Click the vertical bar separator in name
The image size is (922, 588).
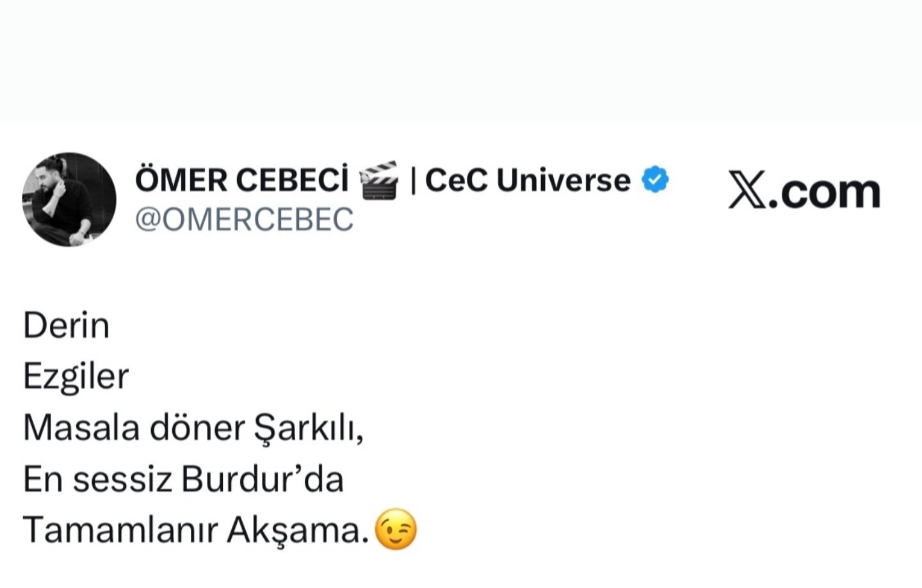(413, 180)
